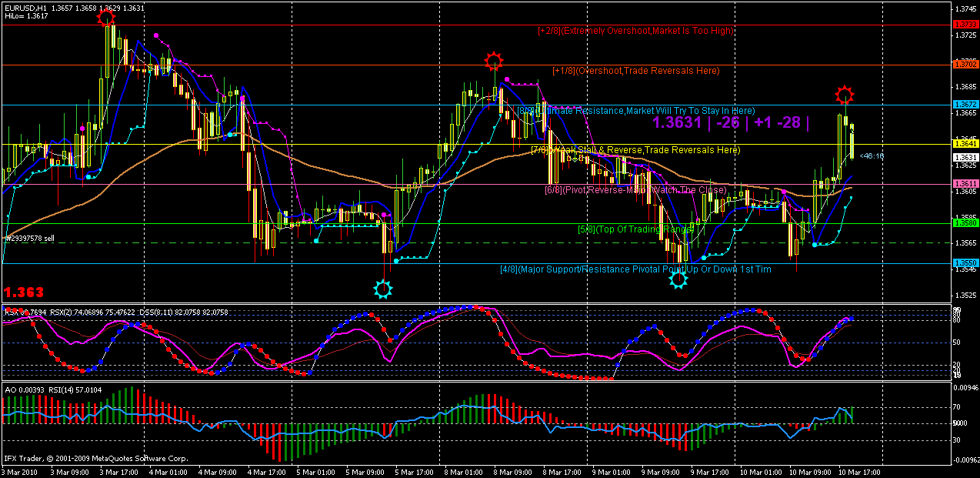
Task: Select the blue 1.3672 price label
Action: (965, 105)
